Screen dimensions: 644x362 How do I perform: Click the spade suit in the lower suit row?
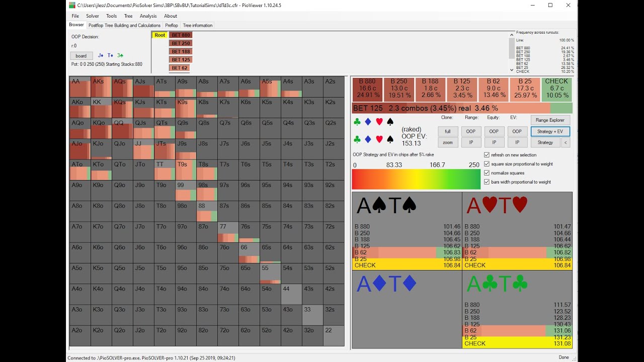(x=390, y=139)
